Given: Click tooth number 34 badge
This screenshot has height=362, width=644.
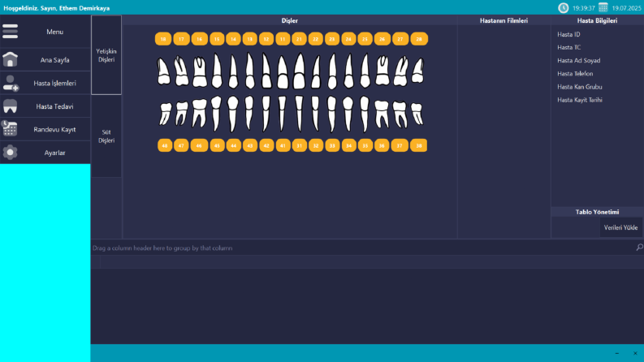Looking at the screenshot, I should pos(349,145).
